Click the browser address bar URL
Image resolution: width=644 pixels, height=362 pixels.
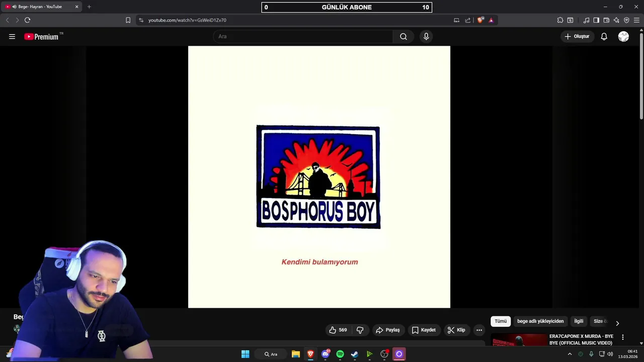coord(187,20)
